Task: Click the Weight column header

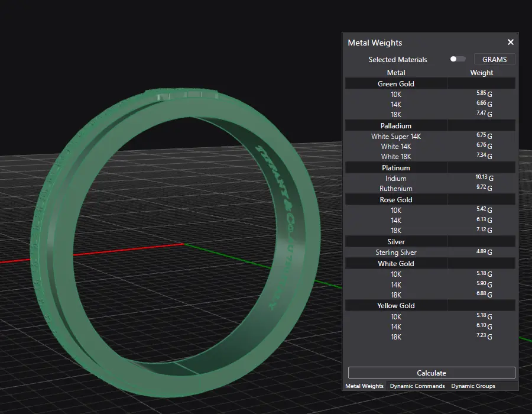Action: 481,73
